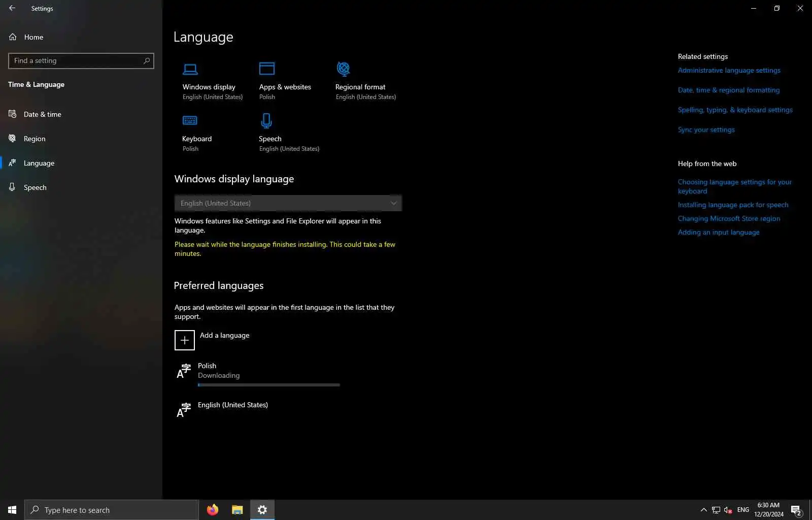
Task: Click the Add a language button
Action: coord(212,340)
